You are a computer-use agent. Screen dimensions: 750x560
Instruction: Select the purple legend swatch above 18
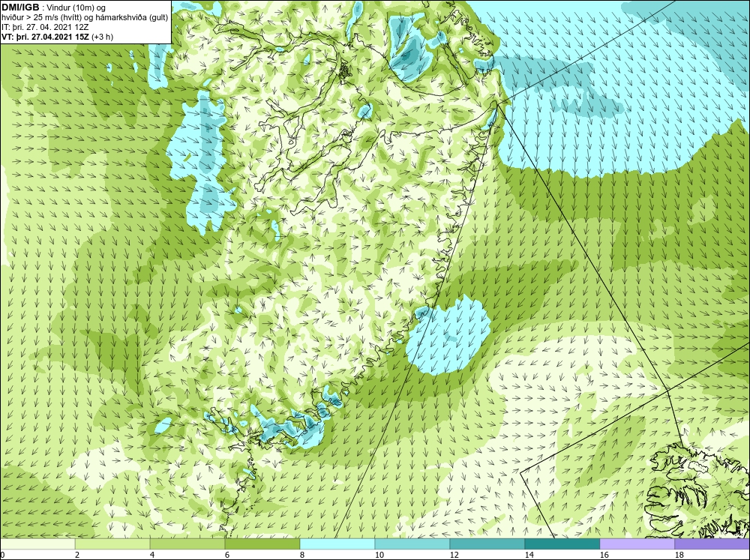pyautogui.click(x=712, y=544)
